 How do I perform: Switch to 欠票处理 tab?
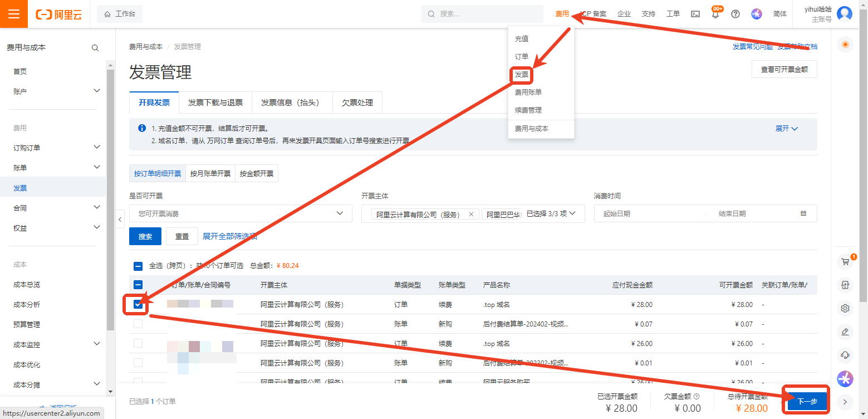(x=357, y=103)
